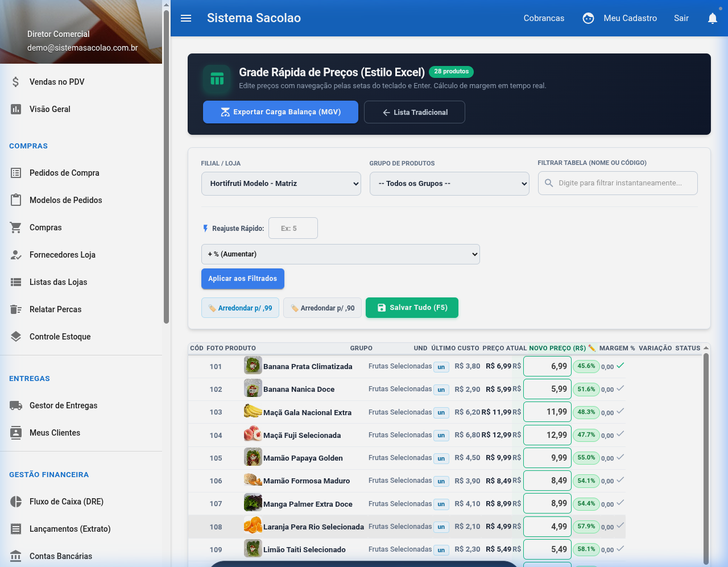Click margin badge 58.1% for Limão Taiti
The width and height of the screenshot is (728, 567).
click(x=586, y=549)
